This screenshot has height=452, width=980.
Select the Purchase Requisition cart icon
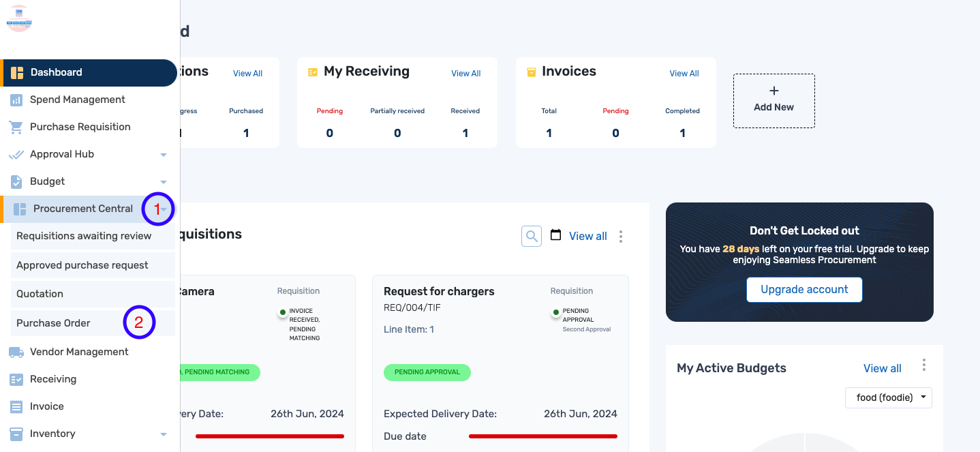tap(16, 127)
